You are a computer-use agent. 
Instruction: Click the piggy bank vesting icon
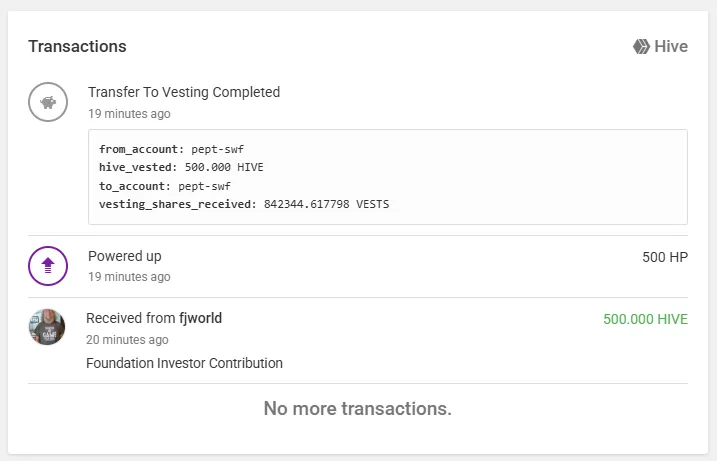click(x=48, y=102)
